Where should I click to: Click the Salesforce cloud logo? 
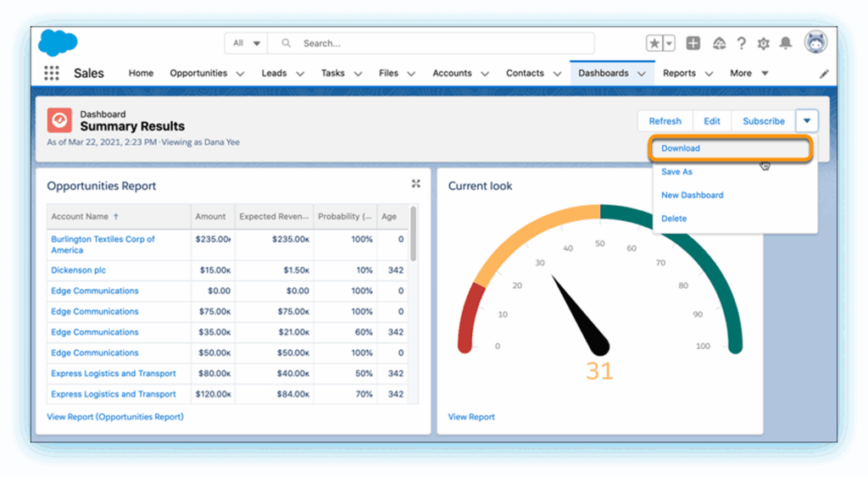pos(58,42)
